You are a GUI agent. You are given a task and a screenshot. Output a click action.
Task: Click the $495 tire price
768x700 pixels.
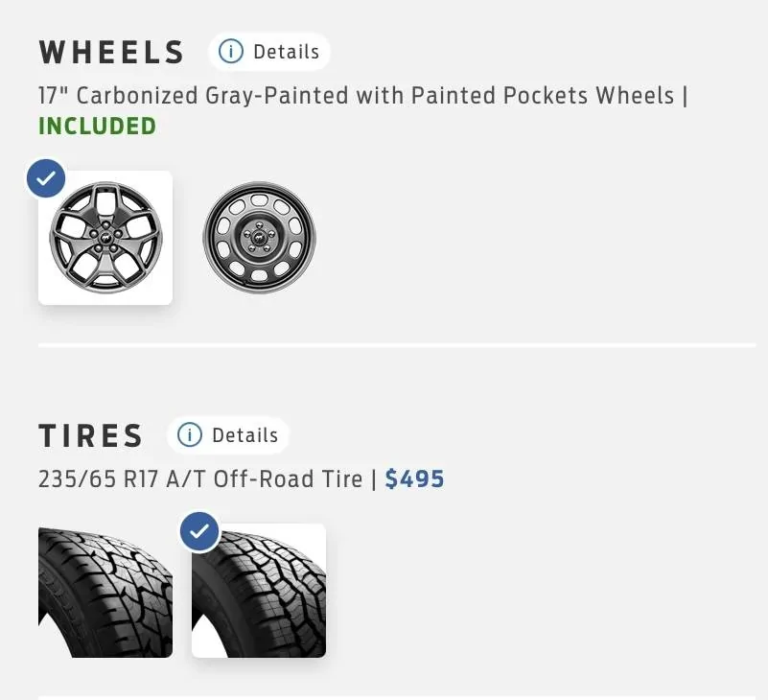tap(414, 478)
